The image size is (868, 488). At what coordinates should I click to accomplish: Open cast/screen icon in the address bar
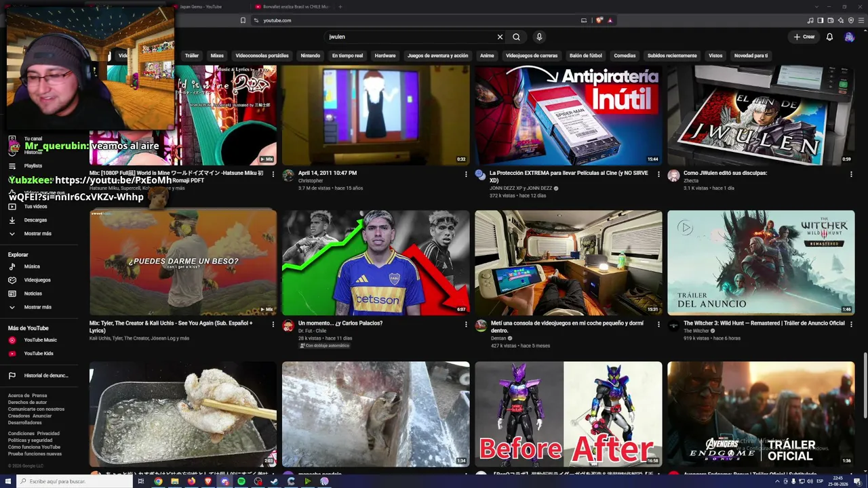[584, 20]
